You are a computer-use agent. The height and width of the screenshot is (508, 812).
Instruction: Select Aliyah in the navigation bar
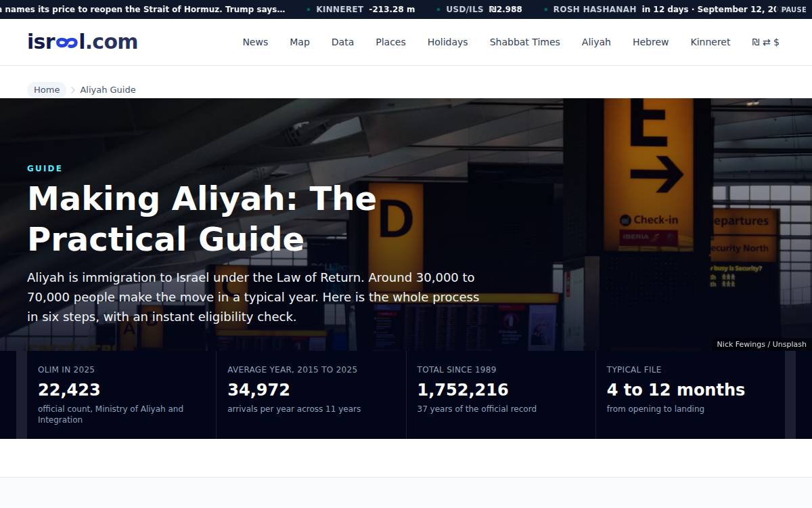596,42
